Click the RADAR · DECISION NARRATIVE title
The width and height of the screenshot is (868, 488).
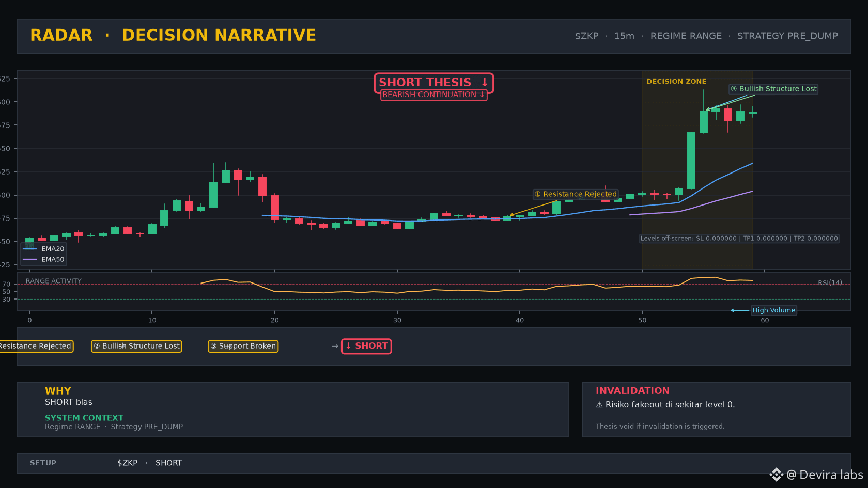173,35
